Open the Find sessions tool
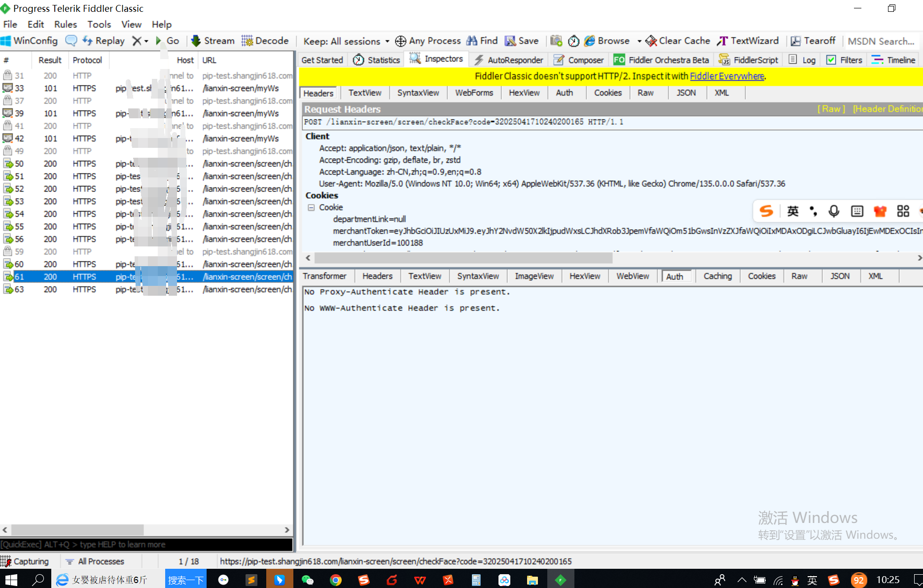Screen dimensions: 923x588 click(x=482, y=41)
